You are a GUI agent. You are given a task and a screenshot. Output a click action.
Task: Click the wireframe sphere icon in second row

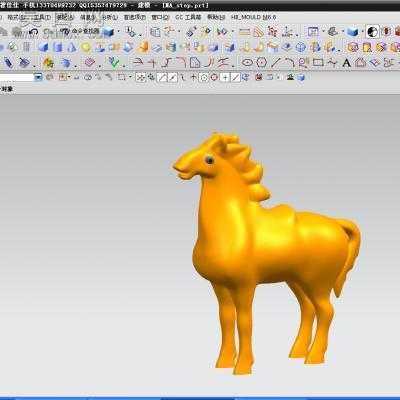[x=301, y=47]
